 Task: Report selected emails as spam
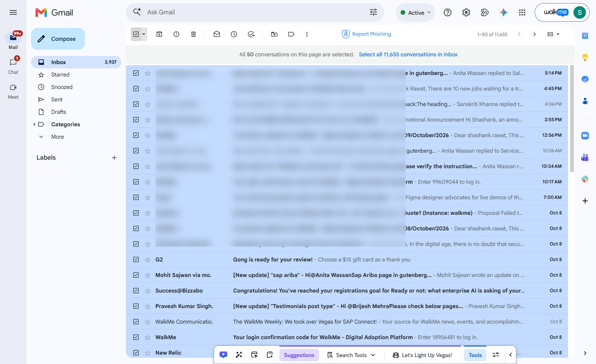[176, 34]
